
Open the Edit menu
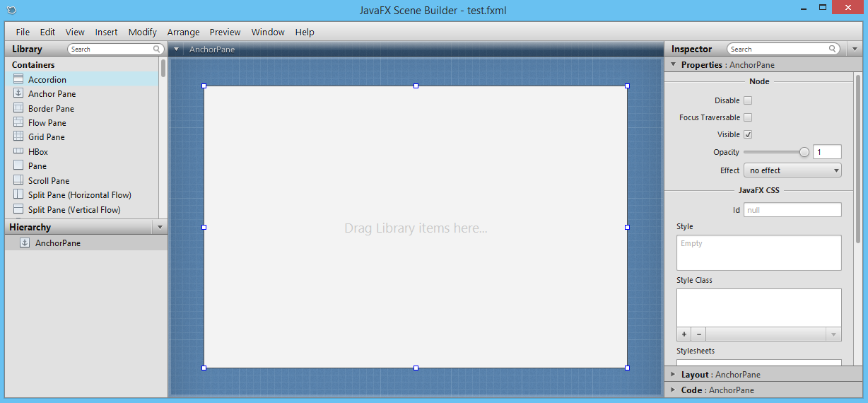[x=47, y=32]
